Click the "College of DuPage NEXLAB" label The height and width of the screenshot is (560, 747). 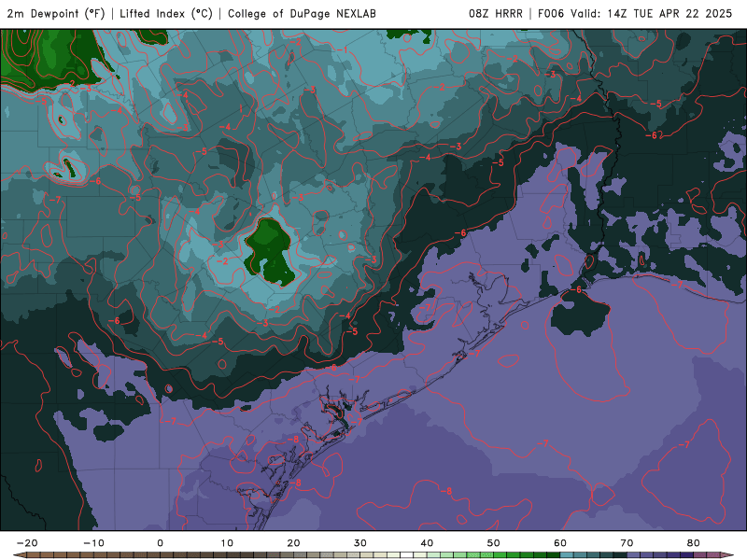point(302,13)
